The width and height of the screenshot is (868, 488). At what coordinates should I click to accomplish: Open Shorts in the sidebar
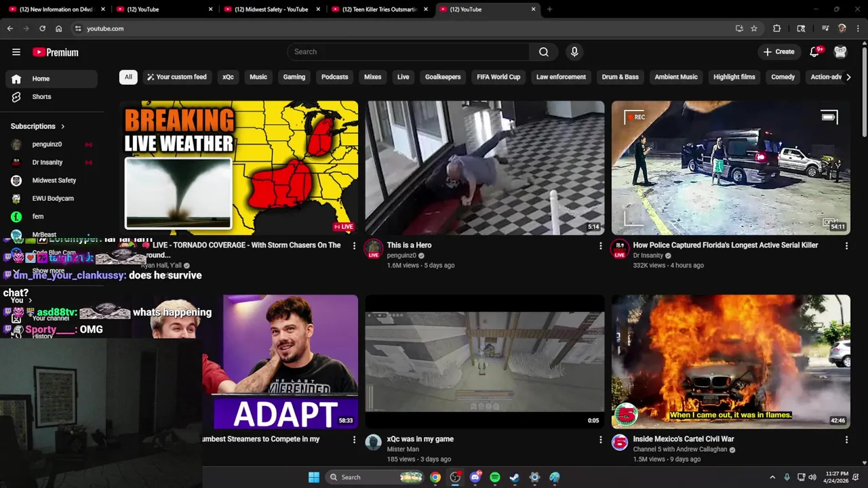tap(52, 97)
